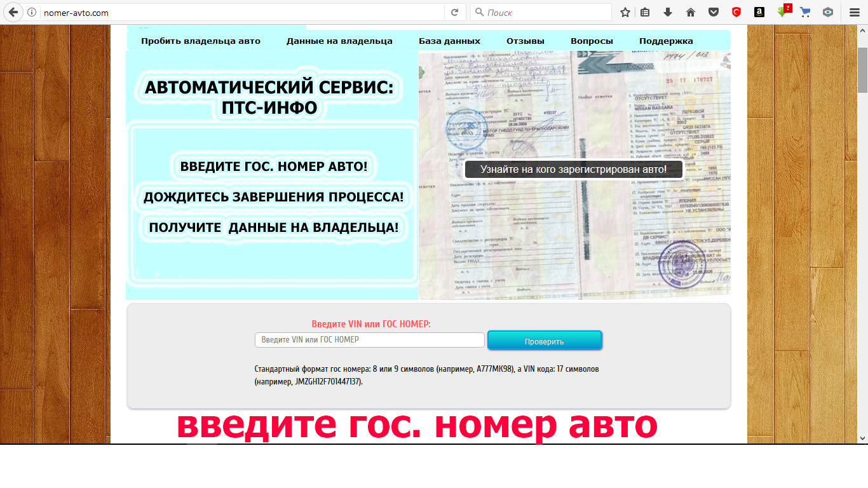The width and height of the screenshot is (868, 488).
Task: Click the page scroll down arrow
Action: click(862, 438)
